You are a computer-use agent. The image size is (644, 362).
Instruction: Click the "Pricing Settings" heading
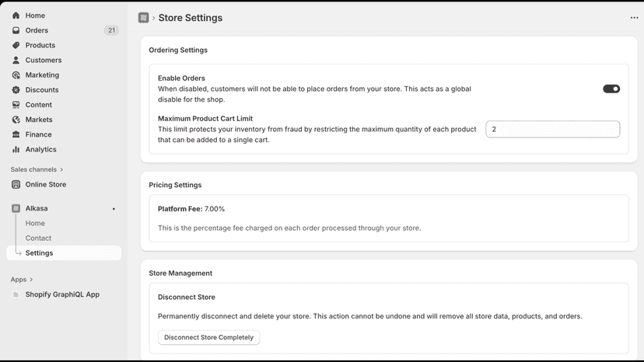pyautogui.click(x=175, y=185)
